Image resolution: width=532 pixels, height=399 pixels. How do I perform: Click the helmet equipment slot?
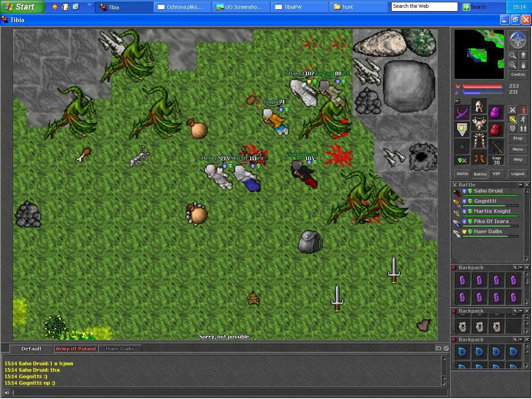click(x=479, y=106)
